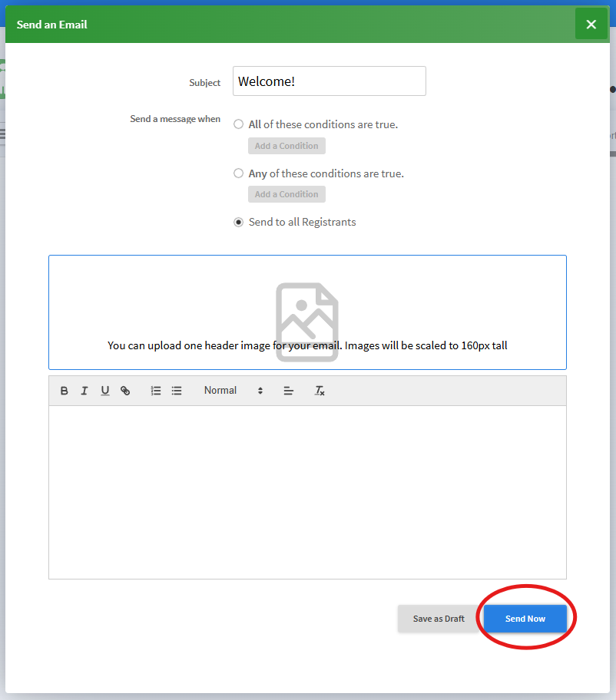
Task: Click the header image upload area
Action: (x=307, y=312)
